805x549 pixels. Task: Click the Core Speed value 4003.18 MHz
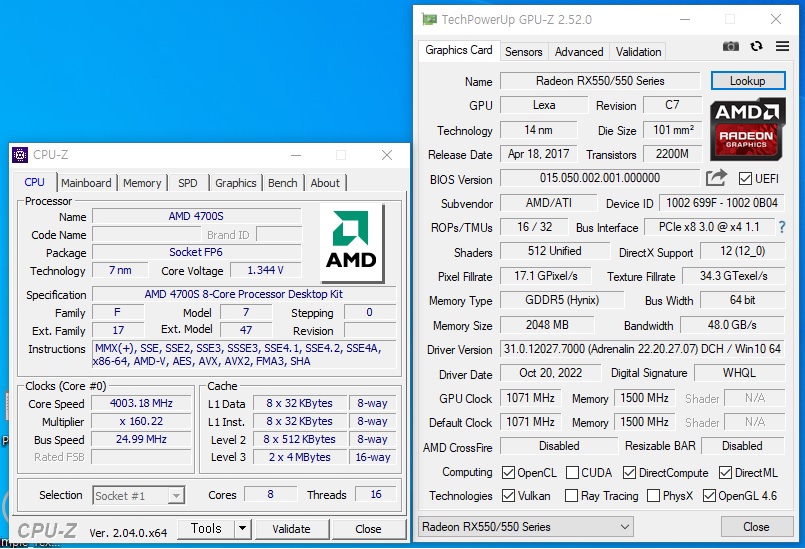point(141,403)
